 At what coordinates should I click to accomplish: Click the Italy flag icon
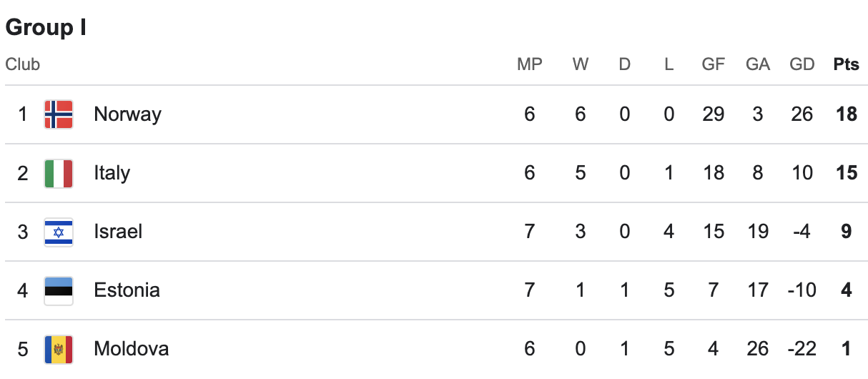coord(59,173)
